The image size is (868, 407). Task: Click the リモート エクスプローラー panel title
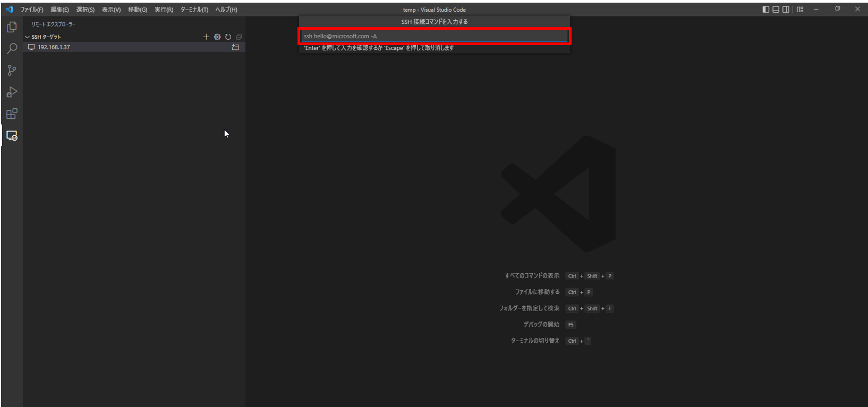[x=53, y=24]
